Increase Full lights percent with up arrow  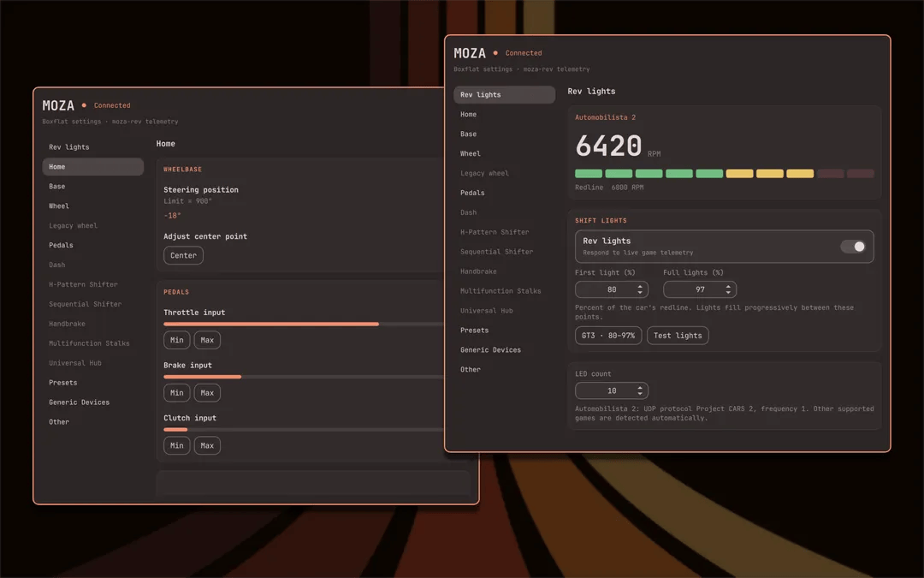(728, 287)
